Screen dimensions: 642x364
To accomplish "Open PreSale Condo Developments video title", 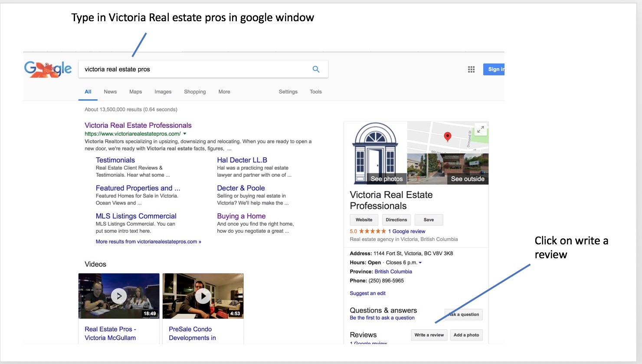I will click(x=192, y=334).
